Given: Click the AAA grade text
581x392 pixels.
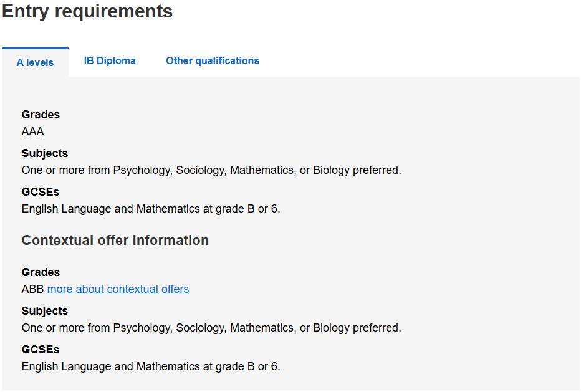Looking at the screenshot, I should click(32, 131).
